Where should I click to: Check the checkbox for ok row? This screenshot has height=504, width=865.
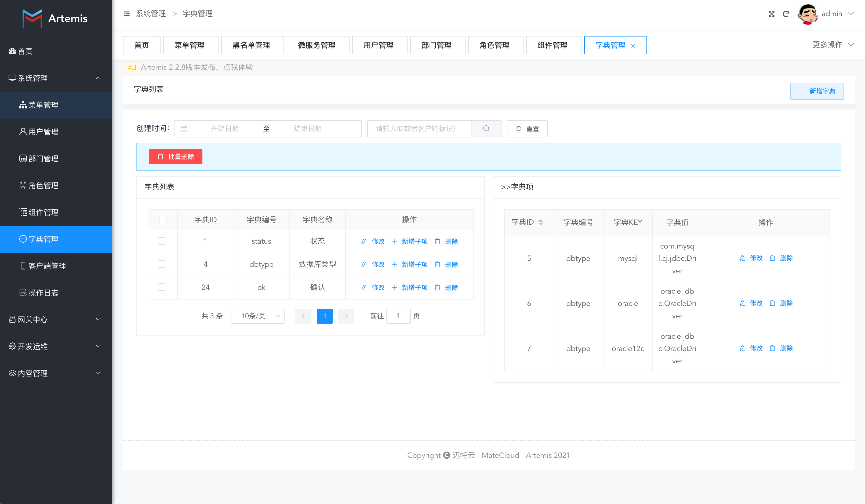click(162, 287)
